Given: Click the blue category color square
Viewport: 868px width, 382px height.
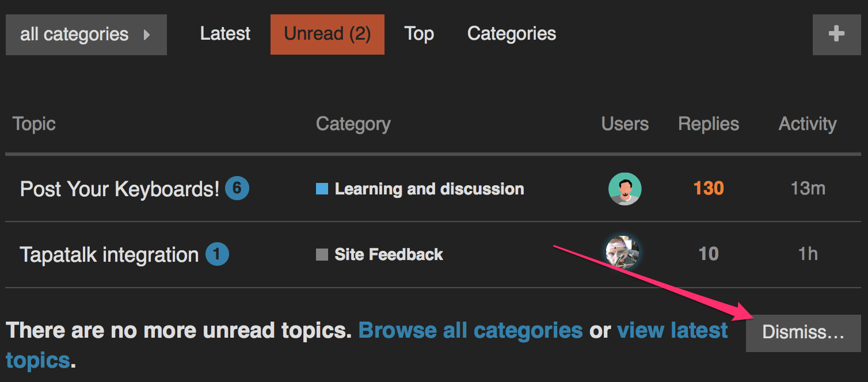Looking at the screenshot, I should tap(322, 189).
